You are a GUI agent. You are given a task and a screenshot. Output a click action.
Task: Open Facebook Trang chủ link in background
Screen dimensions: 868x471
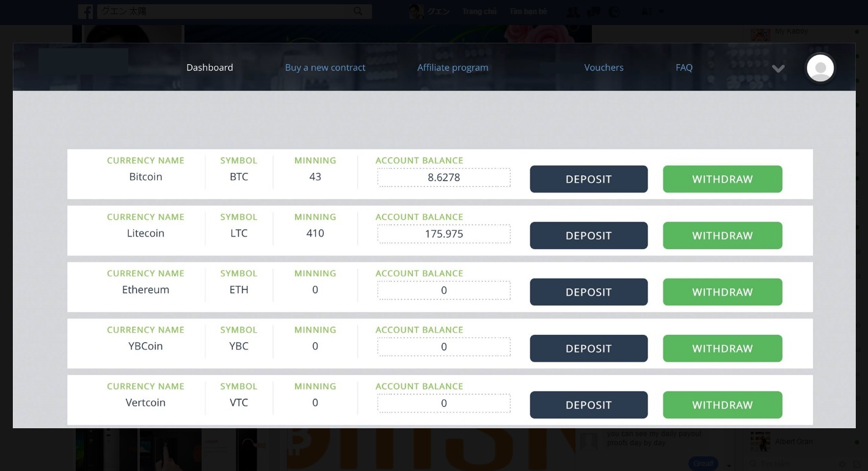pos(480,12)
